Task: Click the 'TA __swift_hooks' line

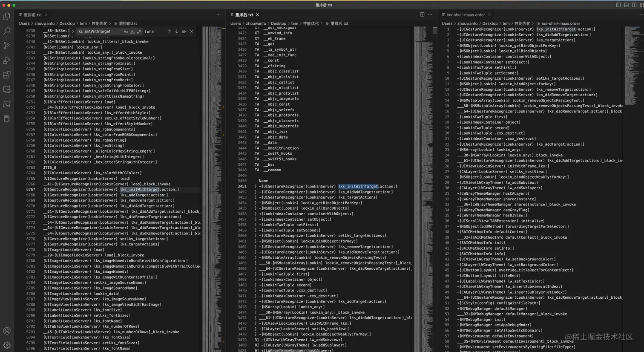Action: (273, 153)
